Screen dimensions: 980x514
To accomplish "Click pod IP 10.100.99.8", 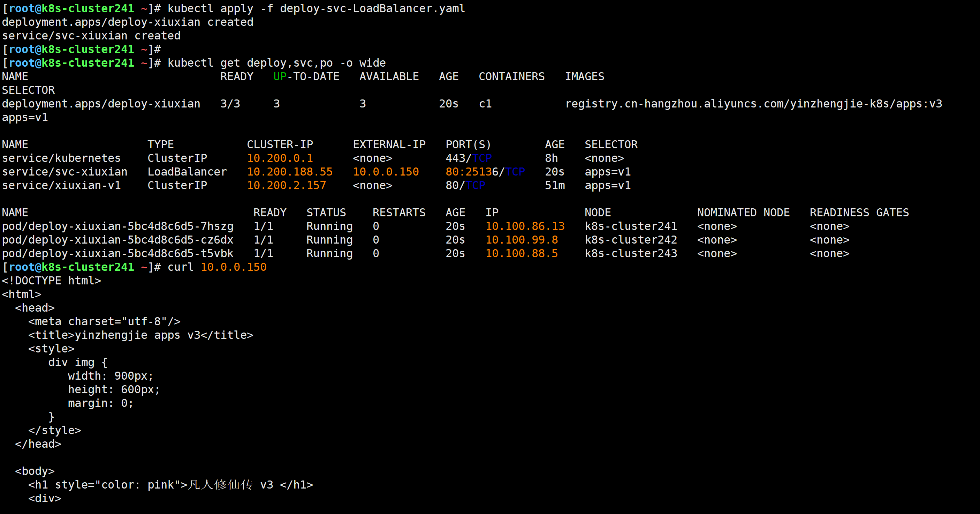I will 522,240.
